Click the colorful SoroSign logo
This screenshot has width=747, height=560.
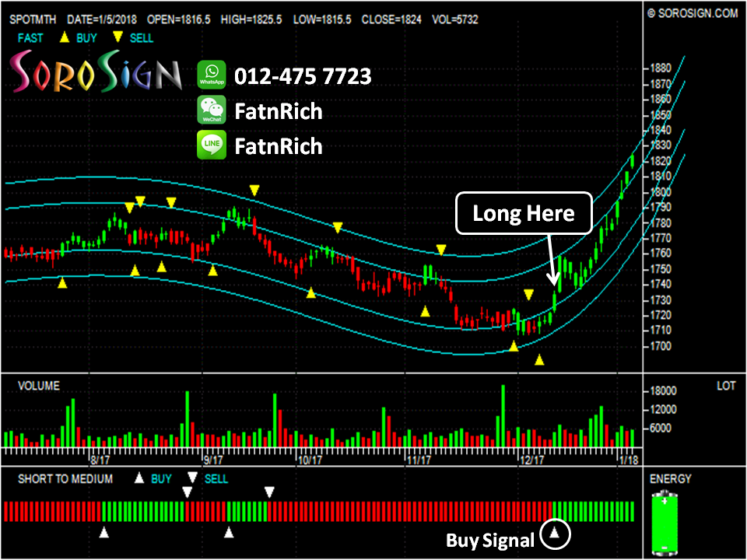click(96, 72)
